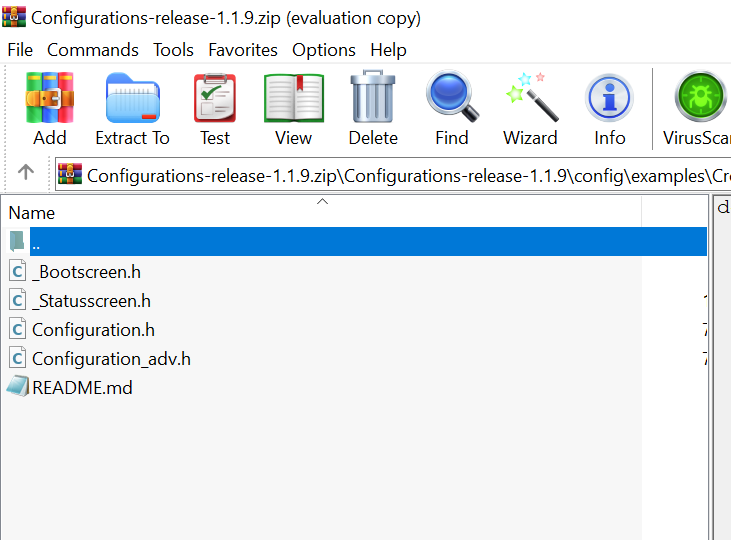Click the _Statusscreen.h file icon
This screenshot has height=540, width=731.
[17, 300]
